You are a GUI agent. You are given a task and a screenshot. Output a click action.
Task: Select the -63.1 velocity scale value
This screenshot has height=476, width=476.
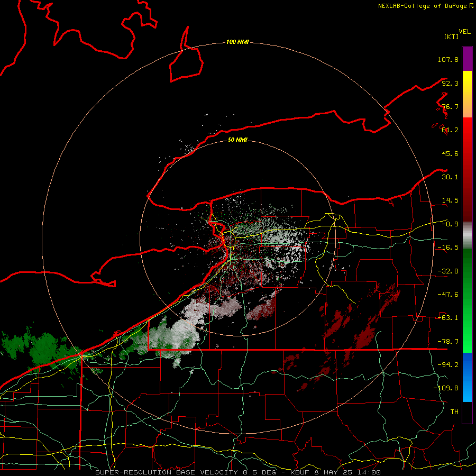448,318
